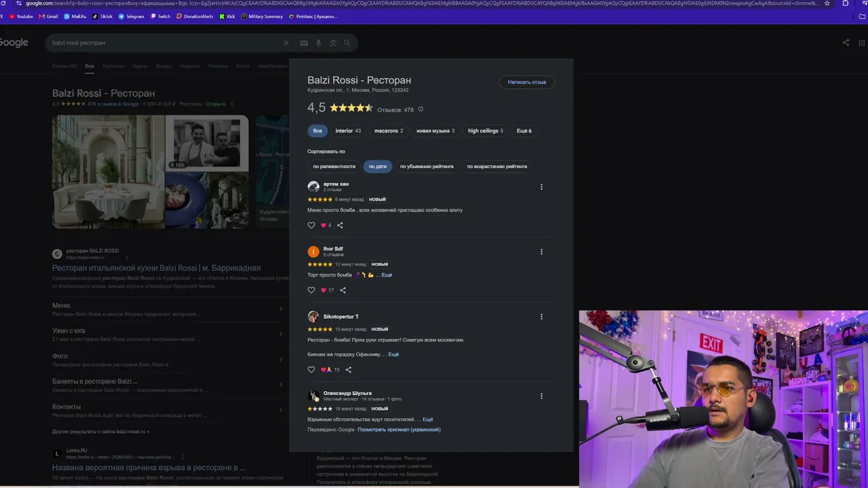Expand the Банкеты в ресторане sitelink chevron
The image size is (868, 488).
pos(281,384)
